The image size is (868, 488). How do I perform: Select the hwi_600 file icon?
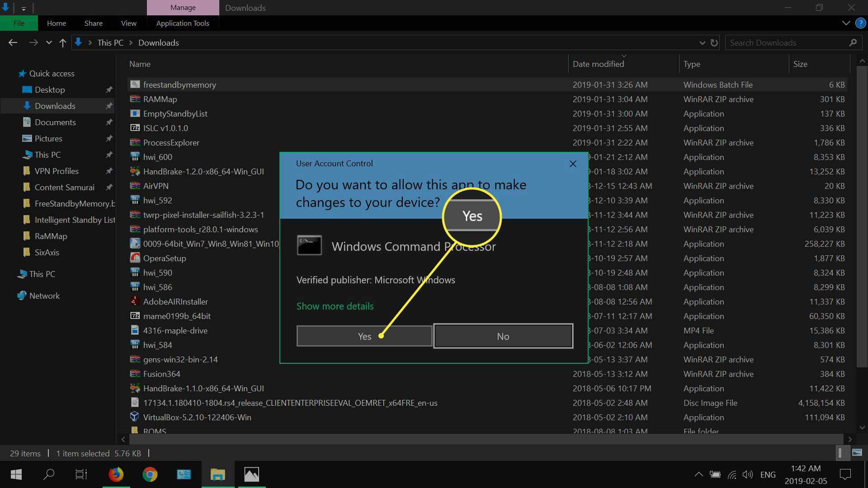[x=135, y=157]
